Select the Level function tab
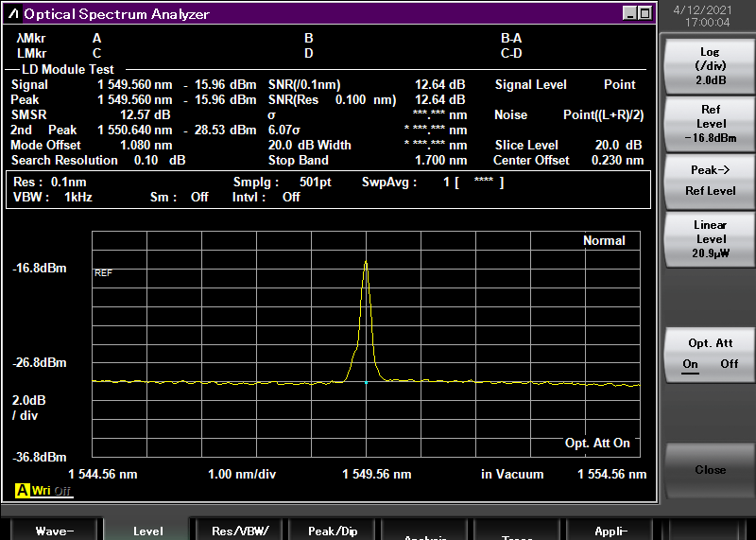 click(147, 531)
